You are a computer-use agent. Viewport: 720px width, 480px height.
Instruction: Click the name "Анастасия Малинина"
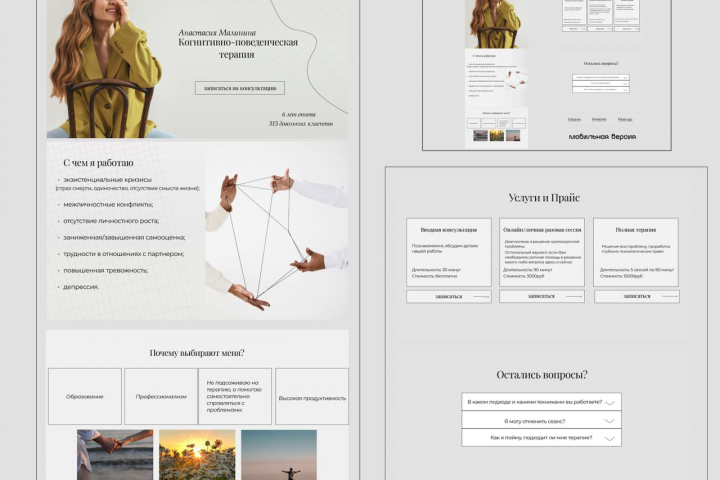coord(217,33)
